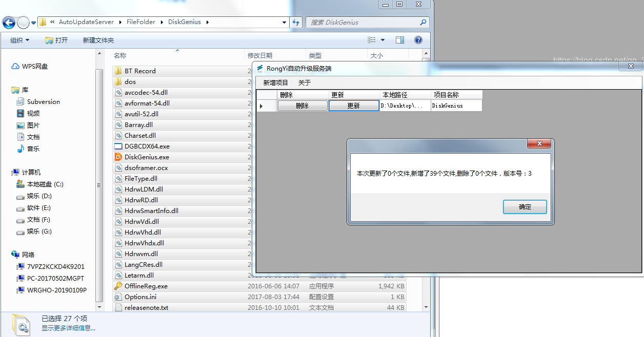Select the DGBCDX64.exe file icon
The image size is (644, 337).
click(x=118, y=146)
